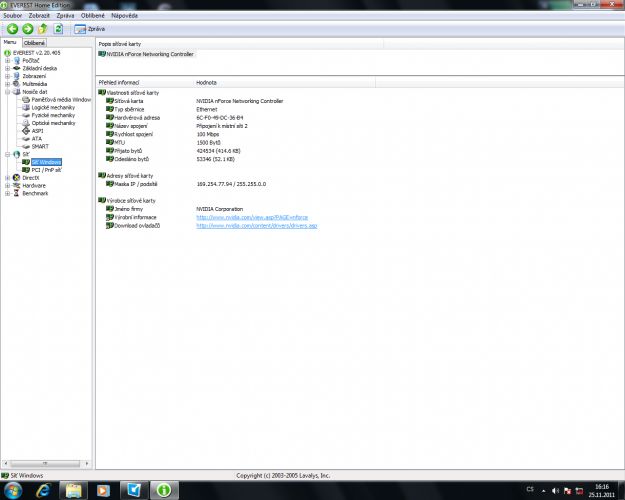The width and height of the screenshot is (625, 500).
Task: Switch to the Oblíbené tab
Action: 34,43
